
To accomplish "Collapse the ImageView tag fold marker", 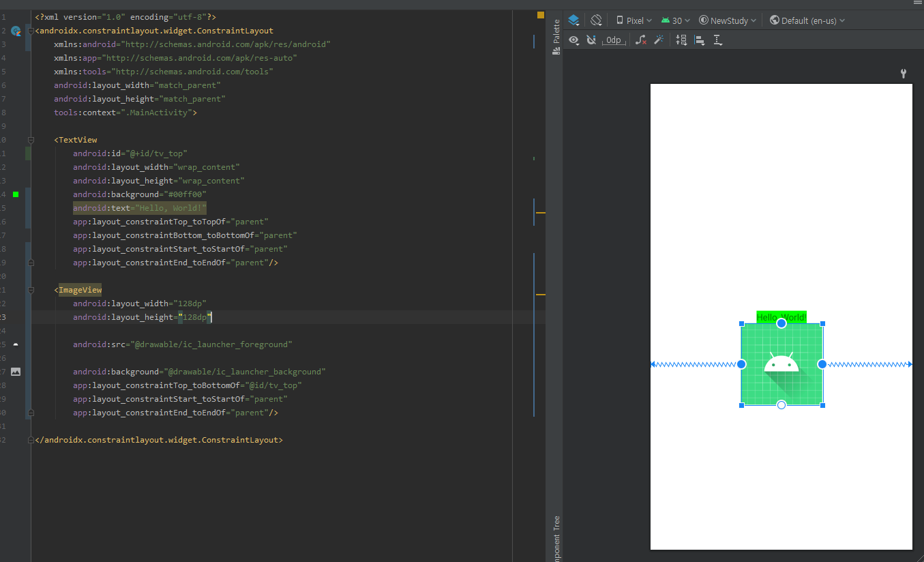I will click(31, 290).
